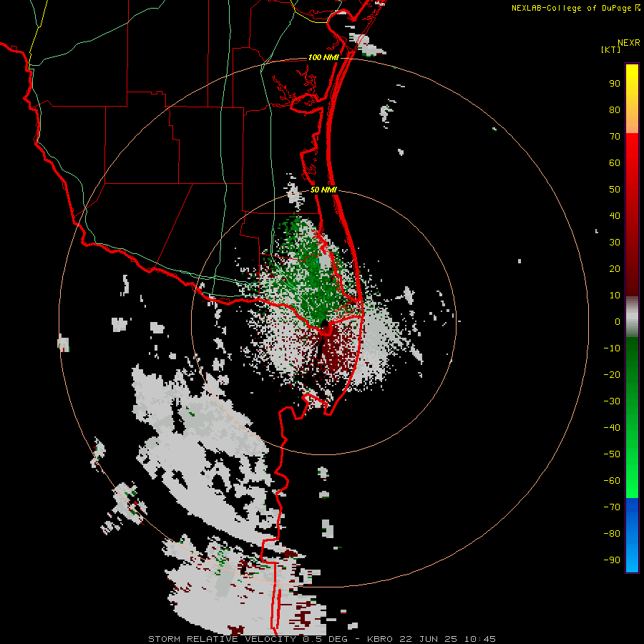Image resolution: width=644 pixels, height=644 pixels.
Task: Click the 90 value on the velocity scale
Action: coord(615,84)
